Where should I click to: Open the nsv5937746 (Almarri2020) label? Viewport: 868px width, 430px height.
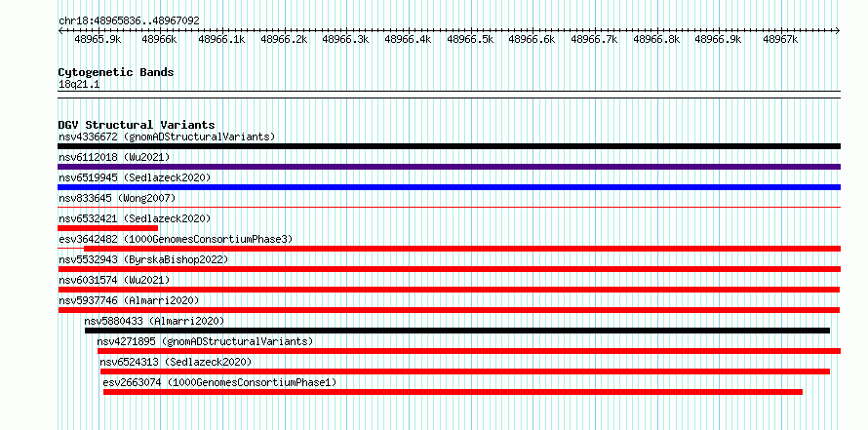click(x=129, y=300)
